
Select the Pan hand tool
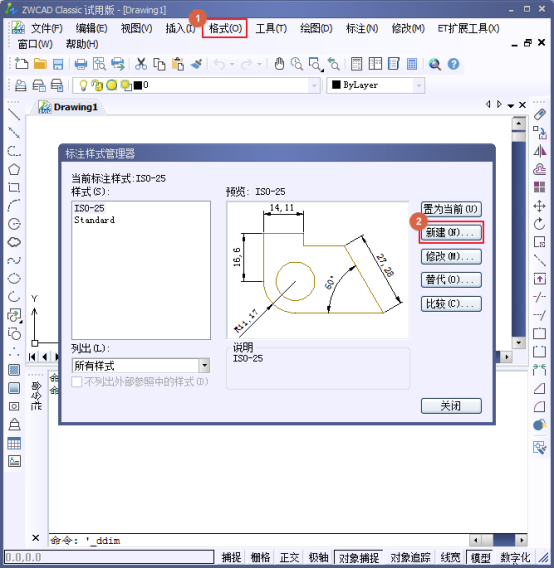coord(279,64)
